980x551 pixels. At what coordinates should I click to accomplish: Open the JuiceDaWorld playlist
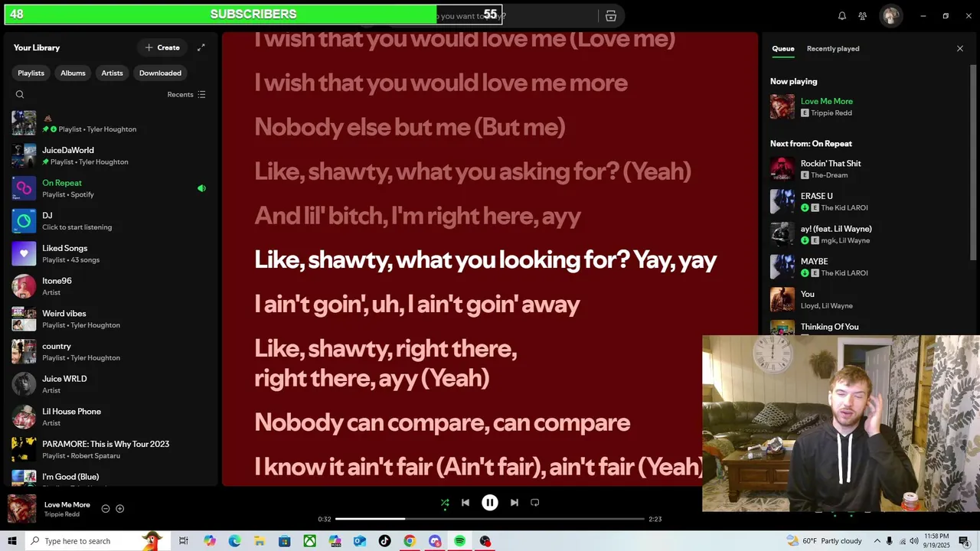click(x=109, y=155)
